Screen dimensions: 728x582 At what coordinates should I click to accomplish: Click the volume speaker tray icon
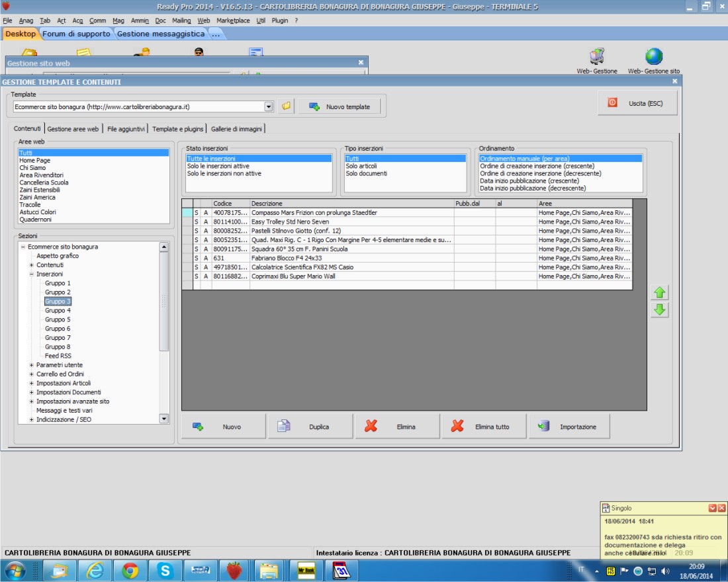pos(665,571)
